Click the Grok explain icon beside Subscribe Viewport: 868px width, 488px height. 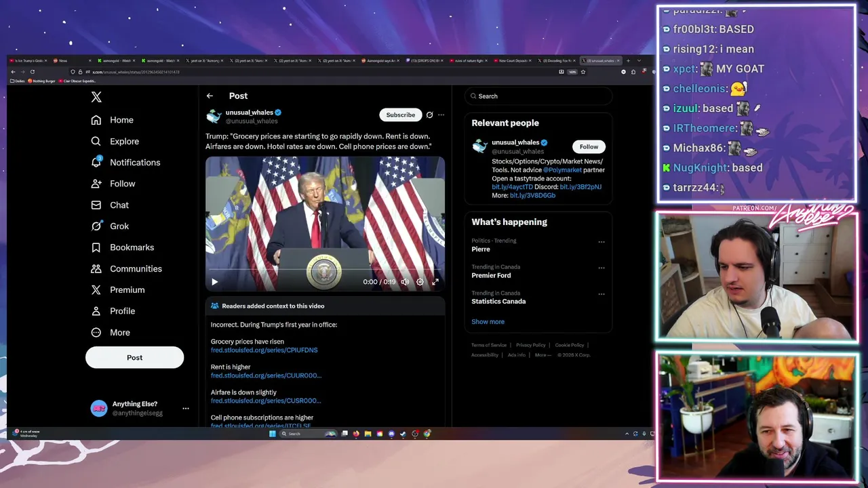(429, 115)
